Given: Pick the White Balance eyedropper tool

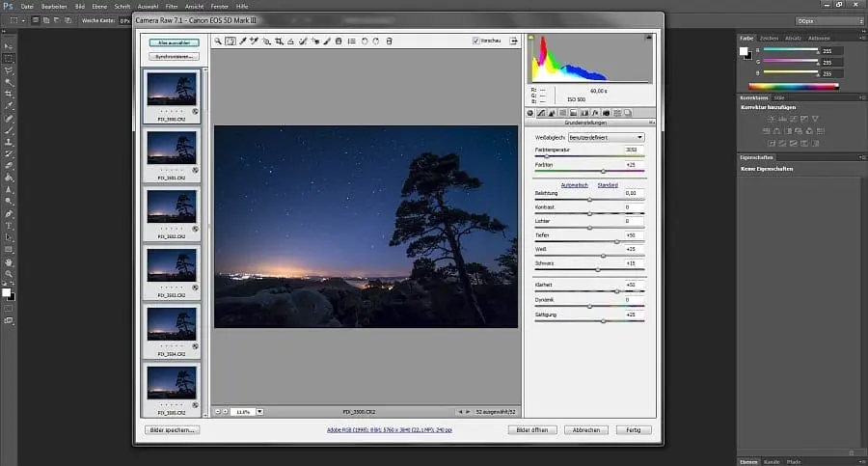Looking at the screenshot, I should tap(242, 41).
